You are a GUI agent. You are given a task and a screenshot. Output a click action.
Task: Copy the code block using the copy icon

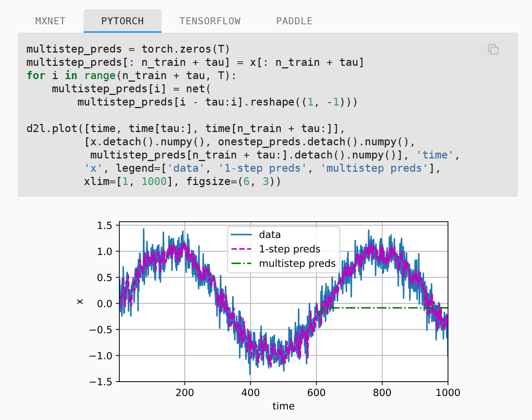click(x=493, y=49)
